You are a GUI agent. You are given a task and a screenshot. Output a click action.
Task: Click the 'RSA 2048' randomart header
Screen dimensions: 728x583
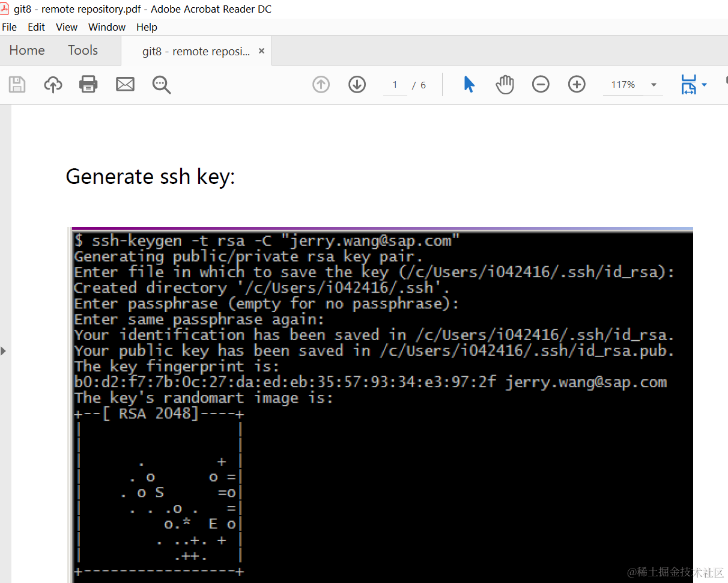pos(159,414)
